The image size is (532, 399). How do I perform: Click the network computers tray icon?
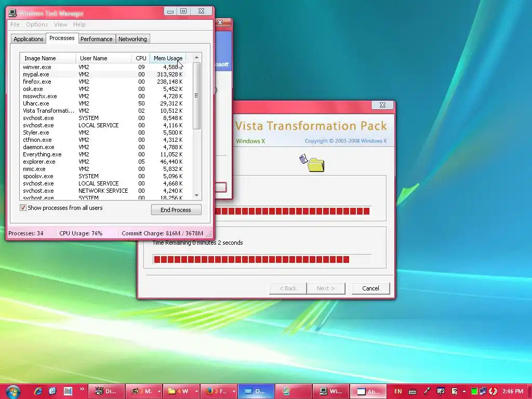(x=483, y=392)
